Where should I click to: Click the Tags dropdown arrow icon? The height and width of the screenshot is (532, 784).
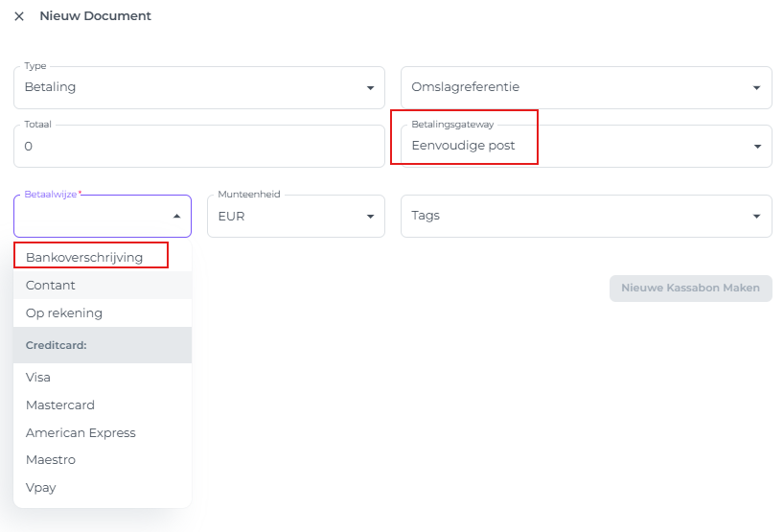pyautogui.click(x=757, y=217)
